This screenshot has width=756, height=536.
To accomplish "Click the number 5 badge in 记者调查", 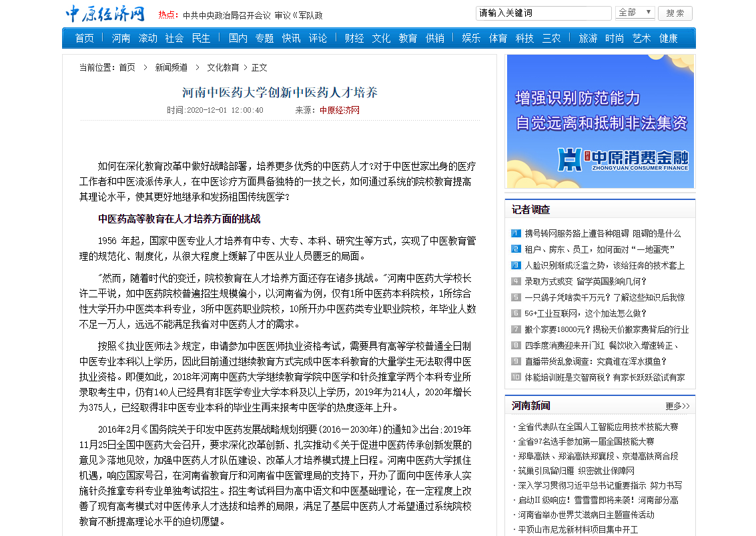I will coord(516,297).
